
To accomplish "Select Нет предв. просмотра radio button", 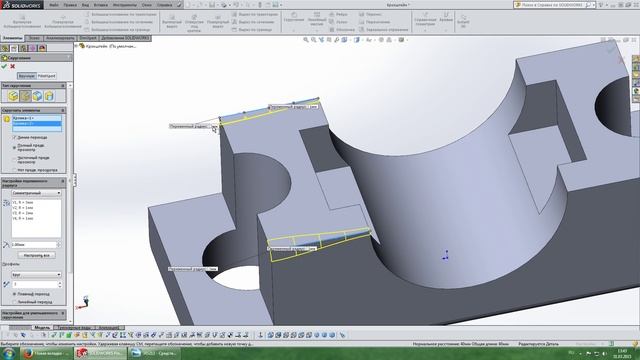I will click(15, 170).
